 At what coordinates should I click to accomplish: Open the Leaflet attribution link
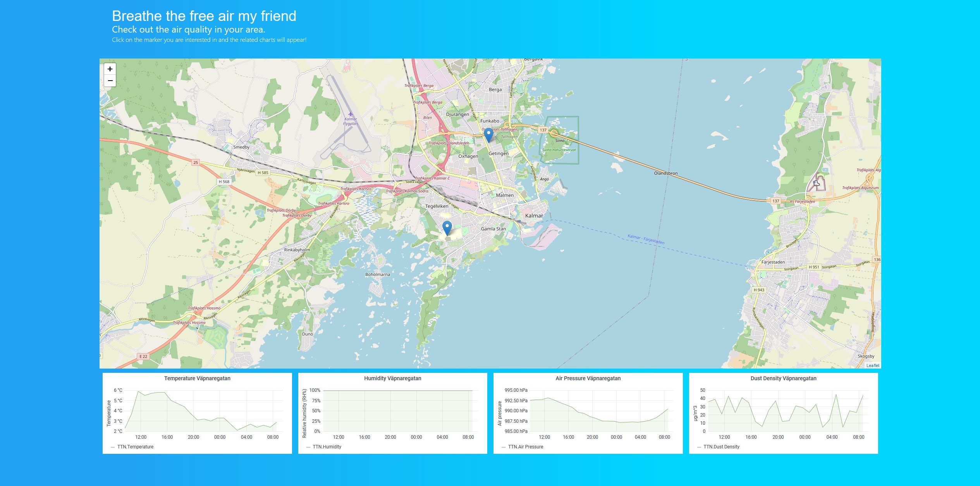[x=872, y=365]
